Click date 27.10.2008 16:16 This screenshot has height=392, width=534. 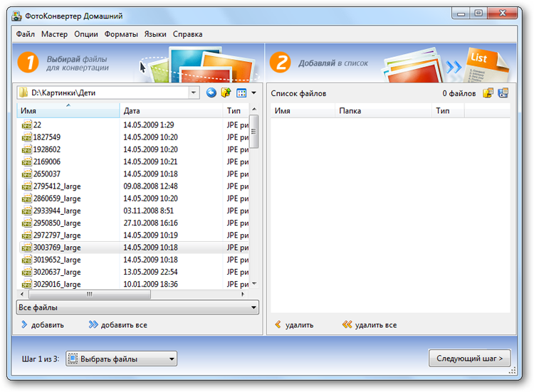150,223
